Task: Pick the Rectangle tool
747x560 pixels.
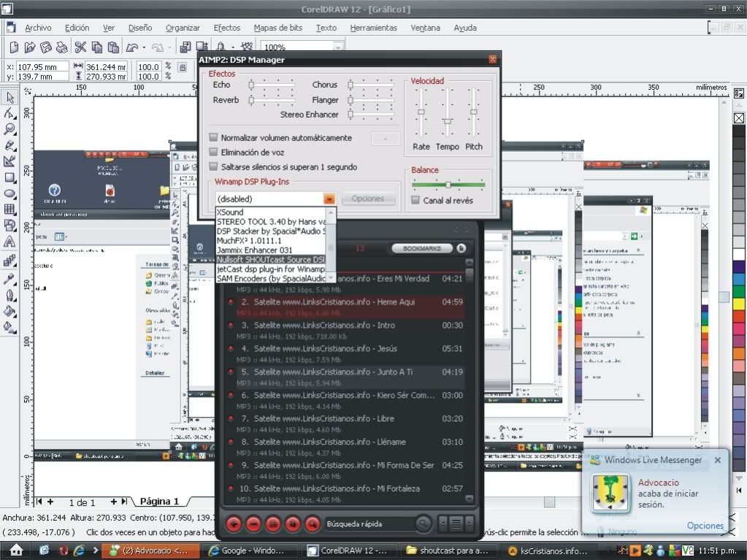Action: pyautogui.click(x=9, y=177)
